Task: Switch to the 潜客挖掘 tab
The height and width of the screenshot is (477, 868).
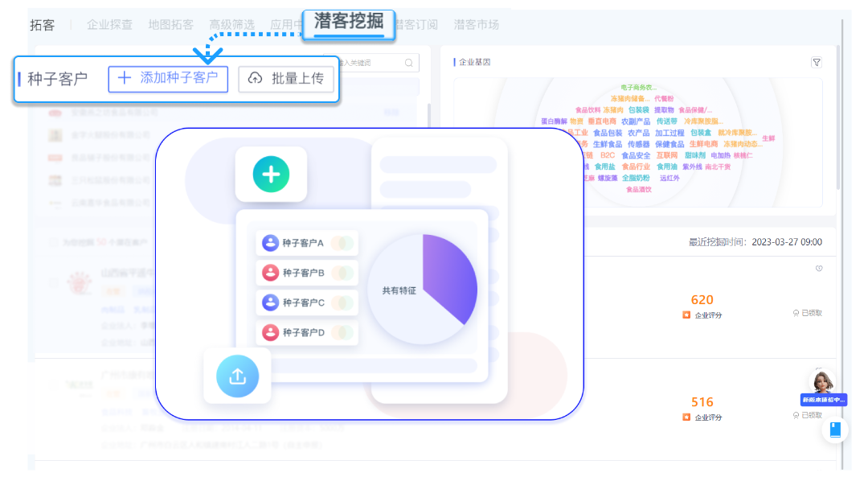Action: pos(347,24)
